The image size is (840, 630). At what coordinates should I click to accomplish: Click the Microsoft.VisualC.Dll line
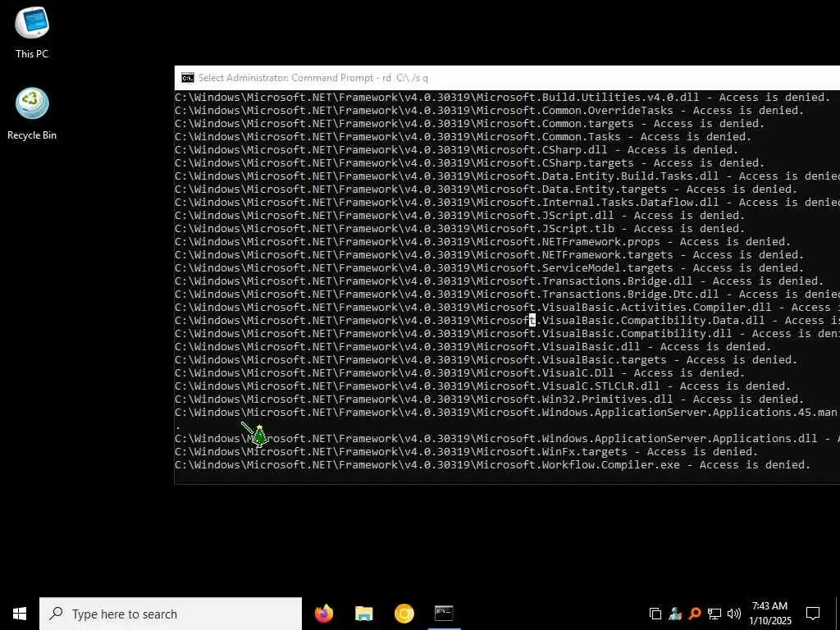point(459,373)
